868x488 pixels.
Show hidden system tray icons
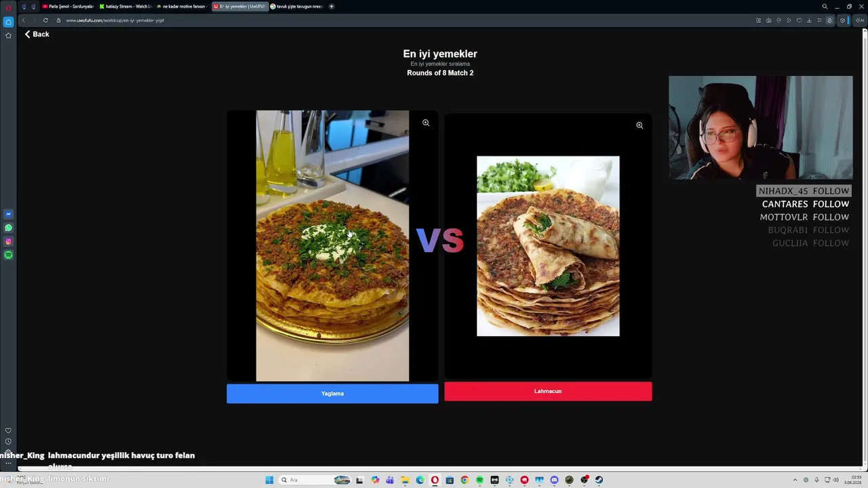click(x=796, y=480)
